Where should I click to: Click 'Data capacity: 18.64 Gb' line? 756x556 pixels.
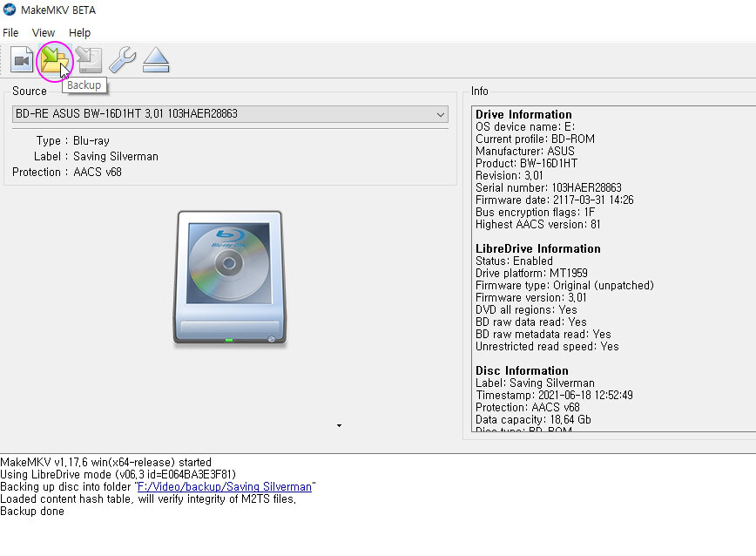[533, 419]
